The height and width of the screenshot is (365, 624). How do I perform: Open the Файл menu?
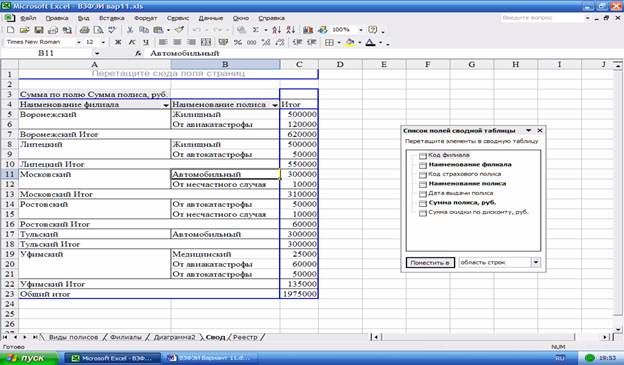coord(28,18)
